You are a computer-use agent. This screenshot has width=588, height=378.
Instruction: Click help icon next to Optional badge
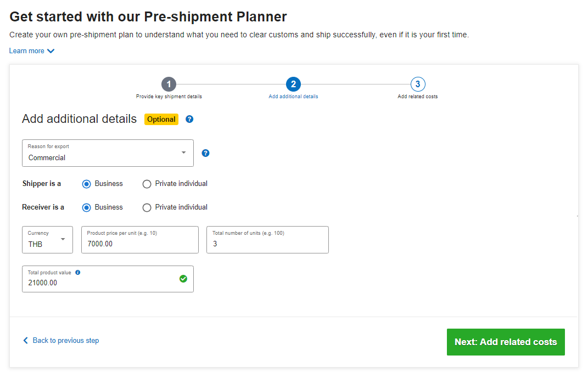pos(189,119)
